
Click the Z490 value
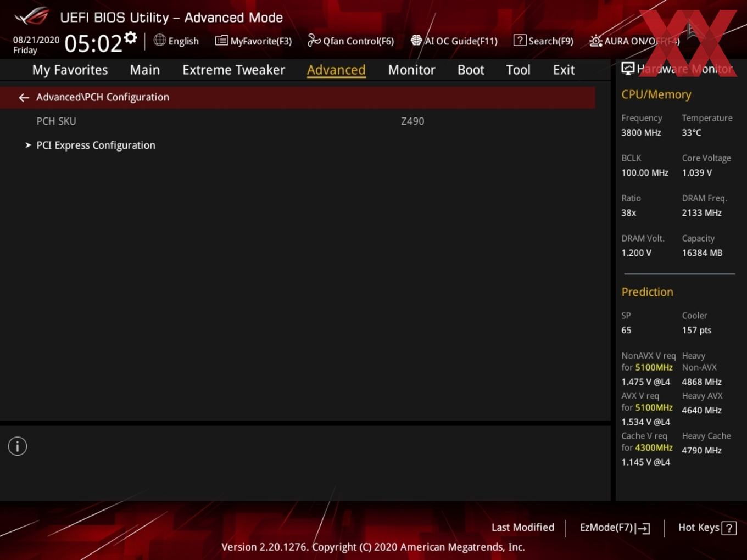pyautogui.click(x=412, y=121)
